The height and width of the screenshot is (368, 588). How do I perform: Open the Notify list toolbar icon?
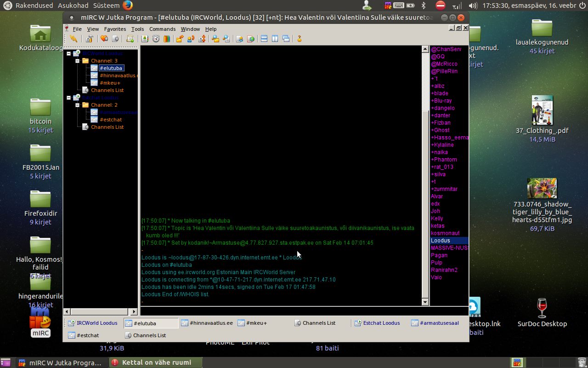[239, 39]
